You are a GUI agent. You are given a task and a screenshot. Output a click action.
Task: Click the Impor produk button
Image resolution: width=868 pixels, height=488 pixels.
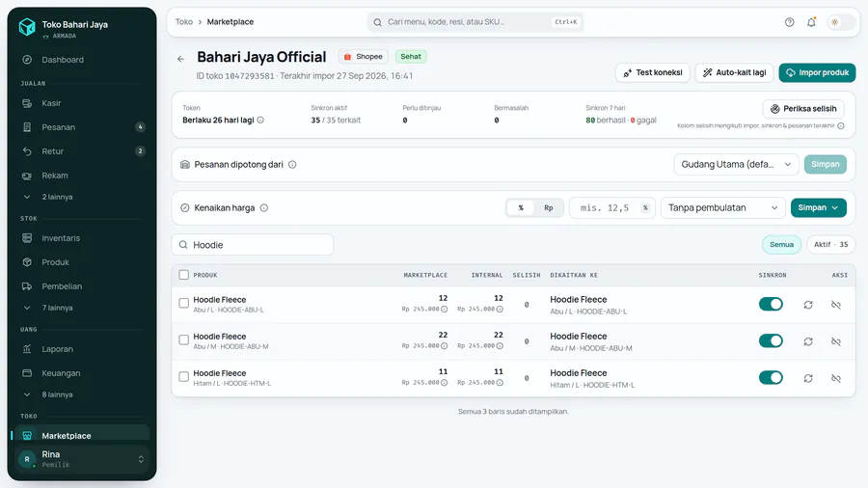click(x=817, y=72)
